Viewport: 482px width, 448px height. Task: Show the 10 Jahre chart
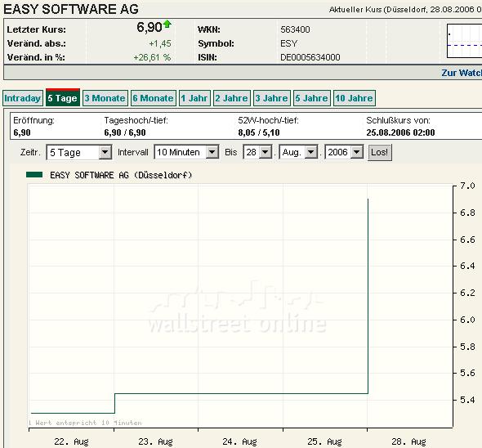coord(354,98)
